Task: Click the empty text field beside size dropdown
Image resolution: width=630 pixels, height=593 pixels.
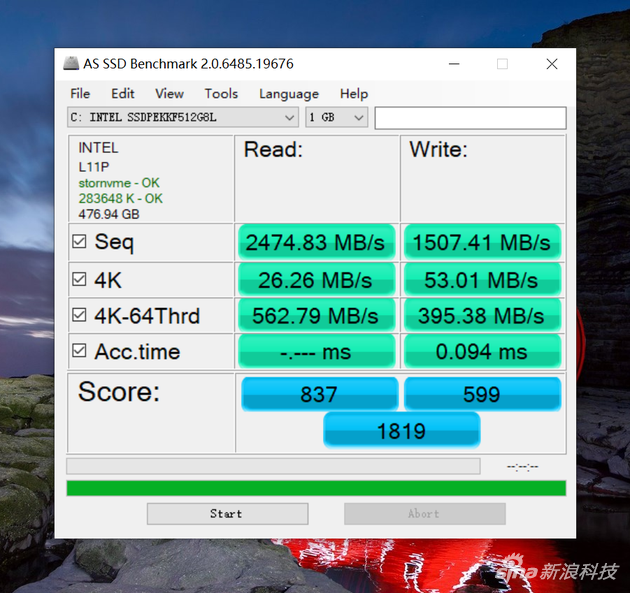Action: coord(470,118)
